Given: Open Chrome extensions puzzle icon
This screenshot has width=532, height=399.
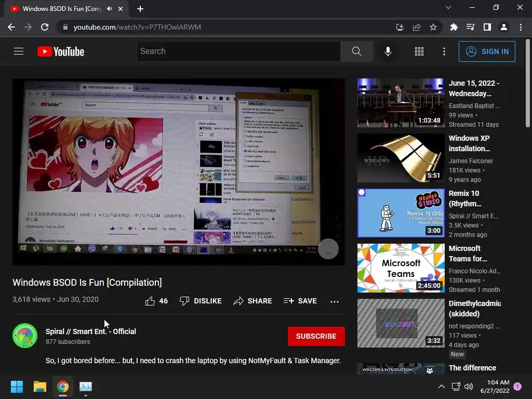Looking at the screenshot, I should 454,27.
